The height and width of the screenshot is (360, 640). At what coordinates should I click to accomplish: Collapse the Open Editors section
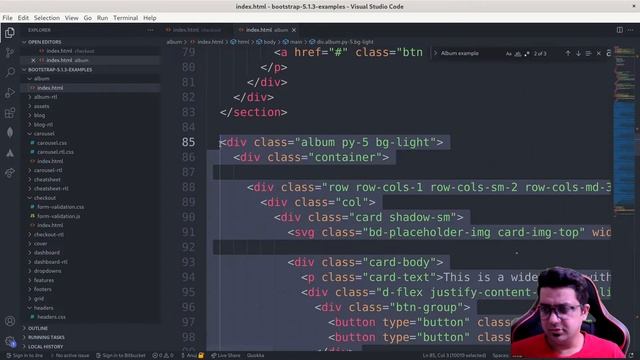[44, 42]
